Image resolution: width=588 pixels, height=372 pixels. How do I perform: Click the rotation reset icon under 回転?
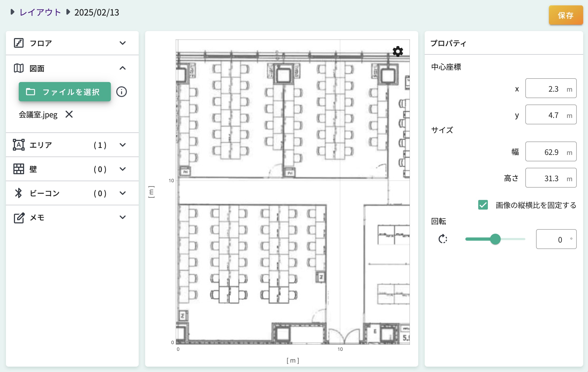(x=443, y=239)
